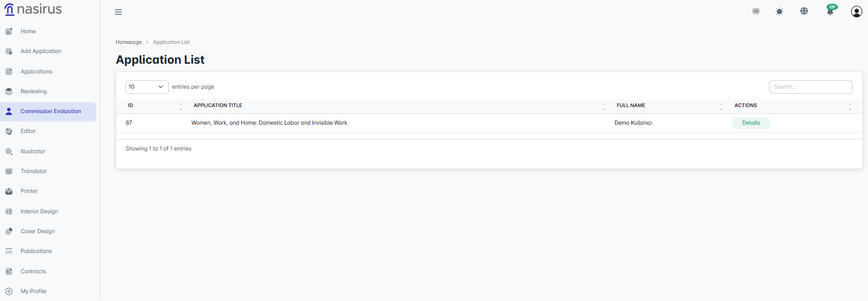Click the Search input field
This screenshot has height=301, width=868.
pos(810,87)
